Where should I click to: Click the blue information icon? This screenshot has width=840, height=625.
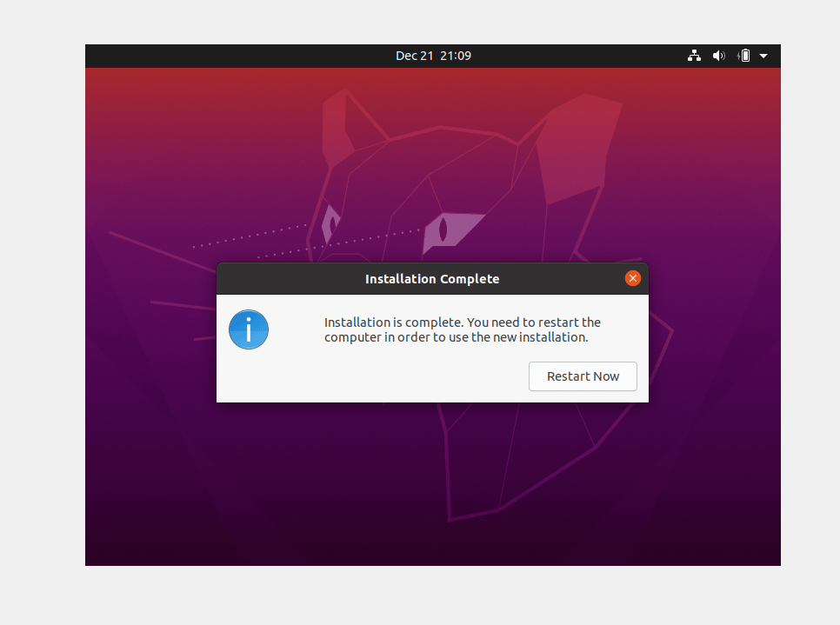[249, 329]
